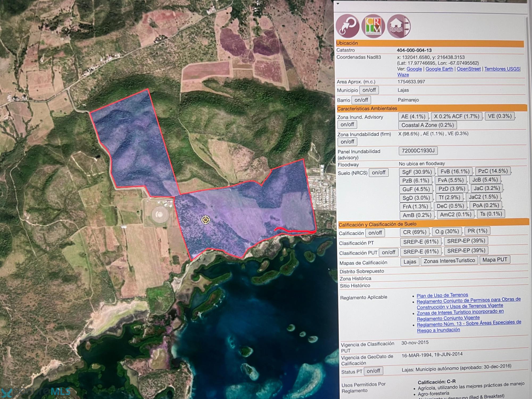
Task: Open Waze link
Action: pos(403,75)
